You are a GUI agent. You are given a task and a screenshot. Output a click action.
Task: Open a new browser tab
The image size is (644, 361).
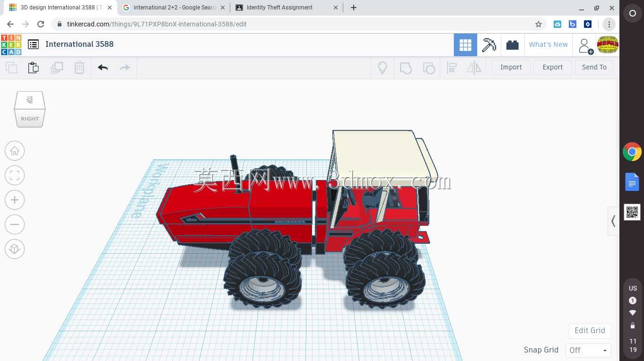(354, 8)
